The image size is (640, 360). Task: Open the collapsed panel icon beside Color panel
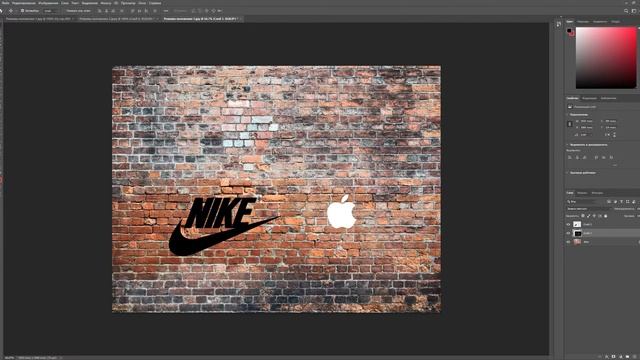[x=558, y=24]
